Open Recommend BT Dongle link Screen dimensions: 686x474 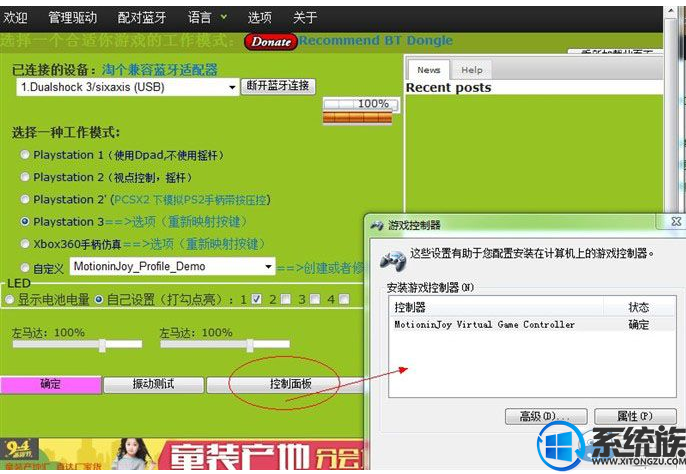(x=375, y=41)
